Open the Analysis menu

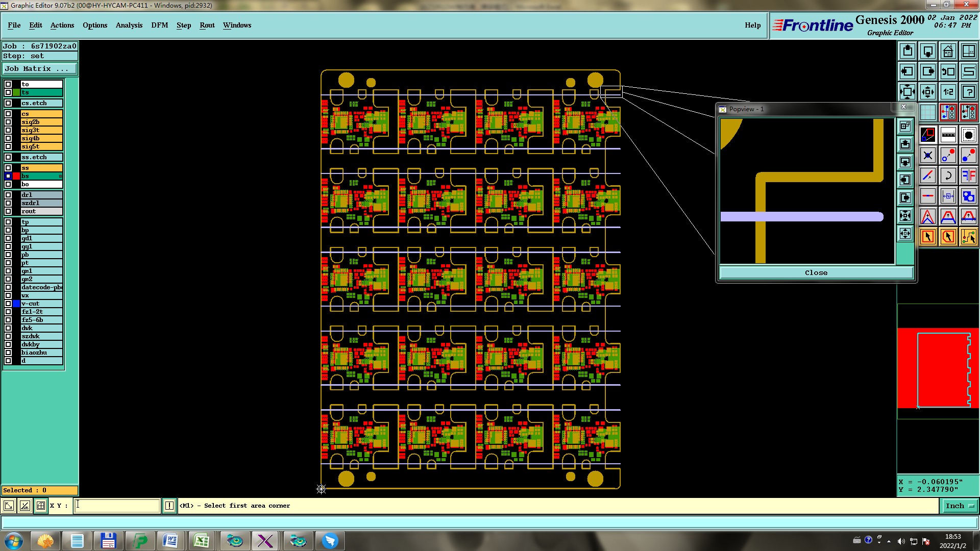(129, 25)
